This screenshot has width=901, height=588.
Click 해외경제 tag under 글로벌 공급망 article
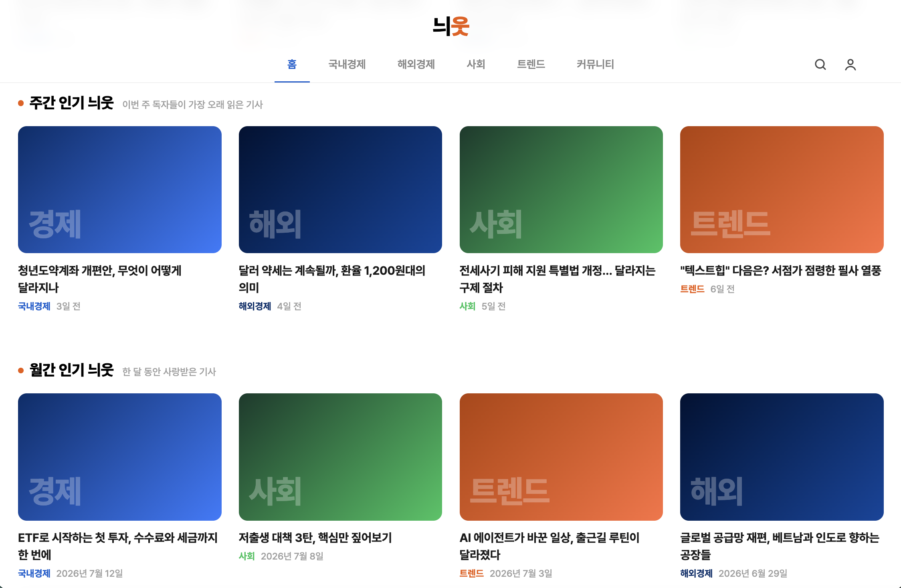(696, 573)
